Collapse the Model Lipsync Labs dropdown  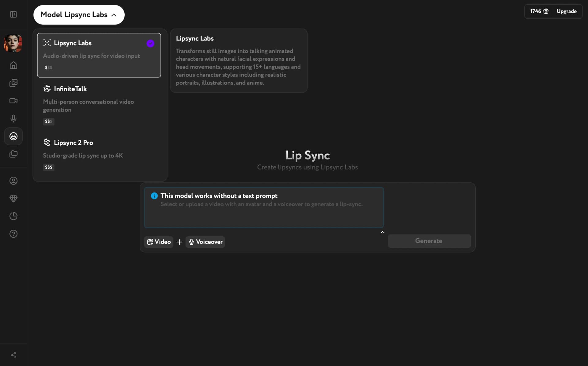click(x=78, y=14)
